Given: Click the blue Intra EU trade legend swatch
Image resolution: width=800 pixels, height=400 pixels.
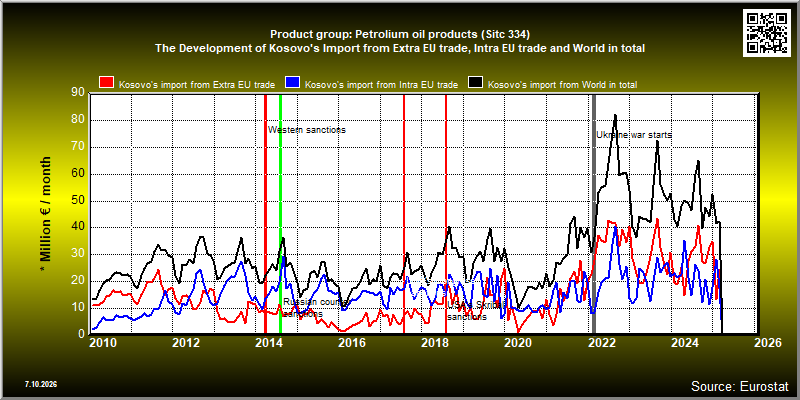Looking at the screenshot, I should pyautogui.click(x=292, y=83).
